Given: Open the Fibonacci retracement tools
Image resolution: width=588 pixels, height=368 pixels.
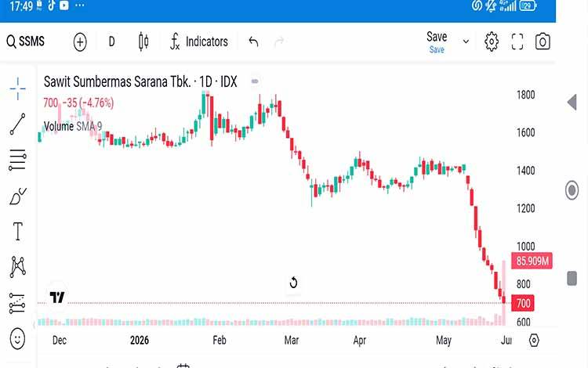Looking at the screenshot, I should click(17, 160).
